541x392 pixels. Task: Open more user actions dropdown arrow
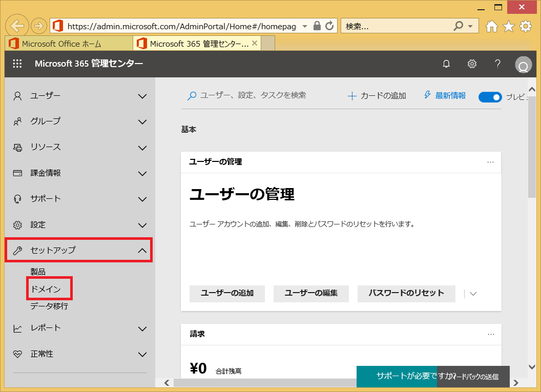point(473,294)
